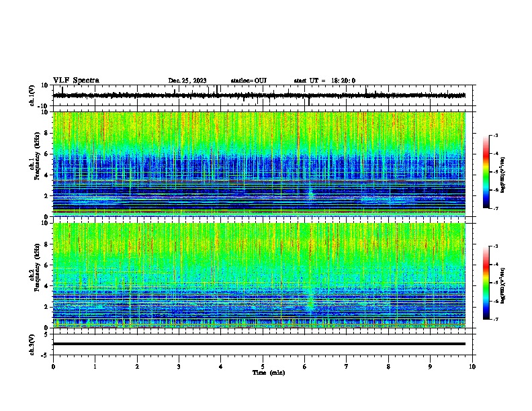Click the ch.2 spectrogram panel
This screenshot has height=411, width=532.
click(x=259, y=275)
